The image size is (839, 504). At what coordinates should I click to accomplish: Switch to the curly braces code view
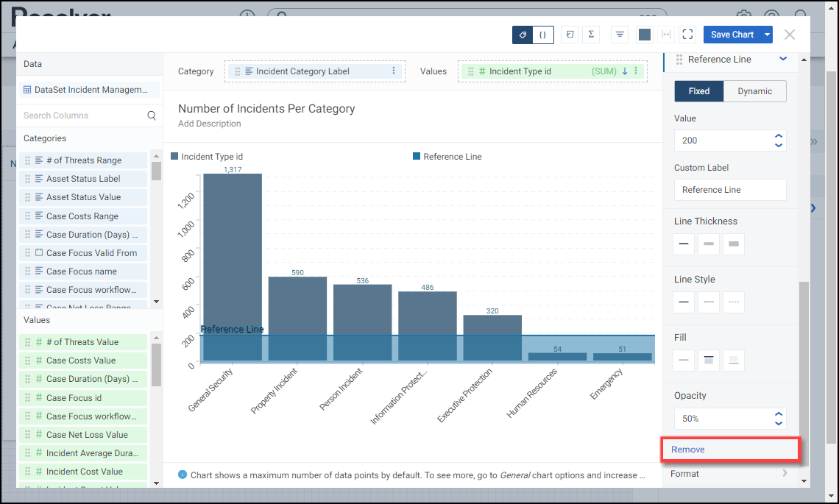[542, 35]
